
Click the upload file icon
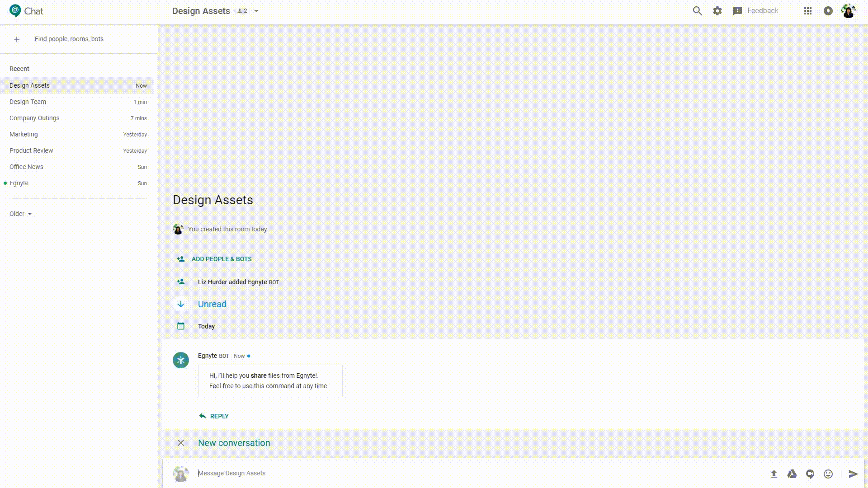pyautogui.click(x=774, y=474)
